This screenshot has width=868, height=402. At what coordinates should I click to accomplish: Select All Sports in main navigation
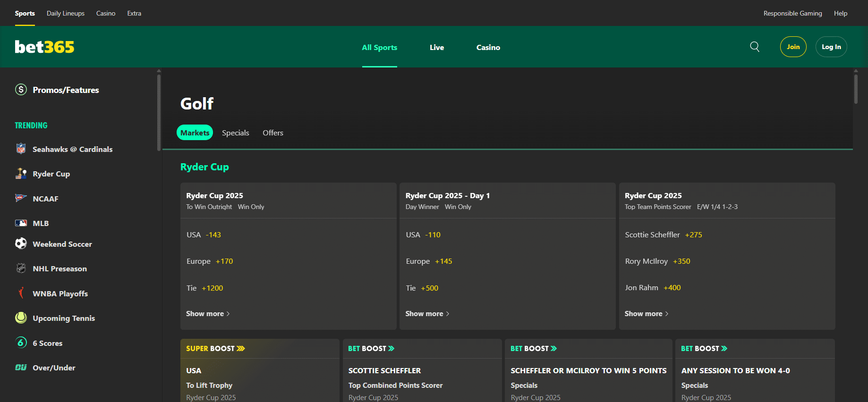[380, 47]
